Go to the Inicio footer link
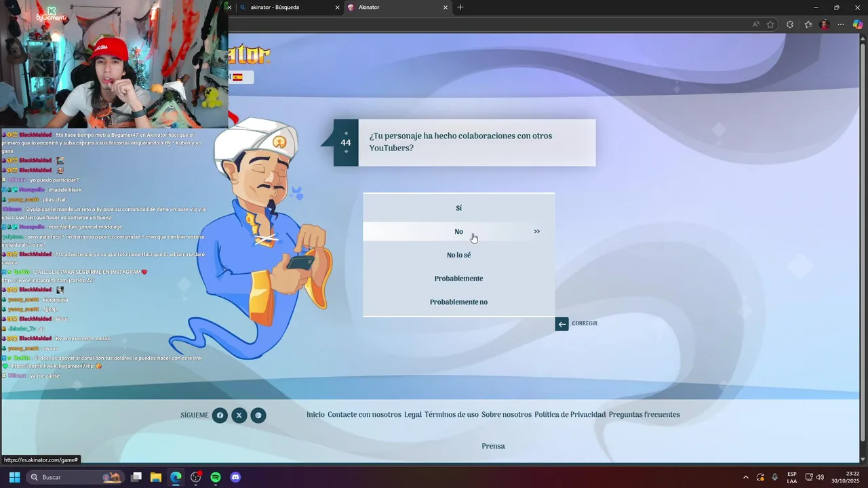 click(x=315, y=415)
